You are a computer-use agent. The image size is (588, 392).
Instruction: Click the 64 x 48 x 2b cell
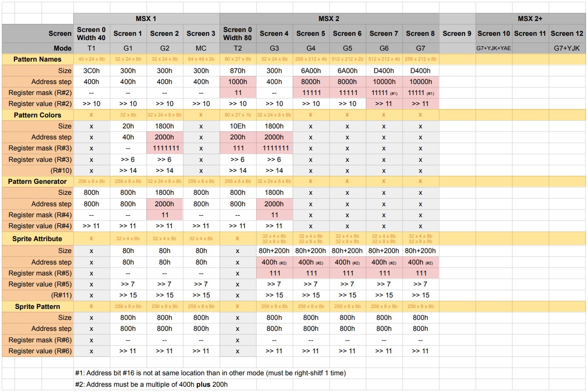(201, 59)
